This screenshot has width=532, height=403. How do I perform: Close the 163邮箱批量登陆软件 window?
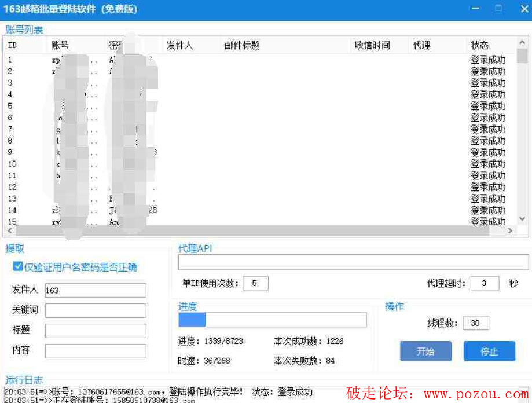tap(524, 9)
